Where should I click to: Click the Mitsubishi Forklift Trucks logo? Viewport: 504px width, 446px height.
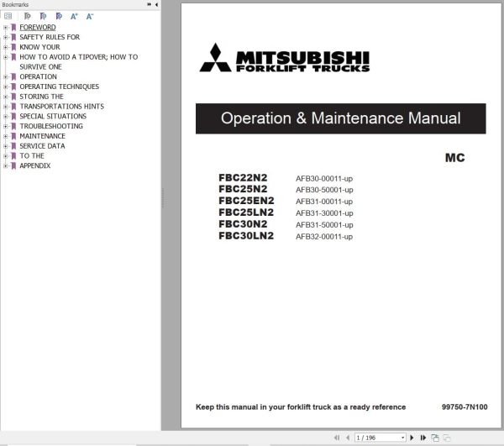[x=285, y=58]
